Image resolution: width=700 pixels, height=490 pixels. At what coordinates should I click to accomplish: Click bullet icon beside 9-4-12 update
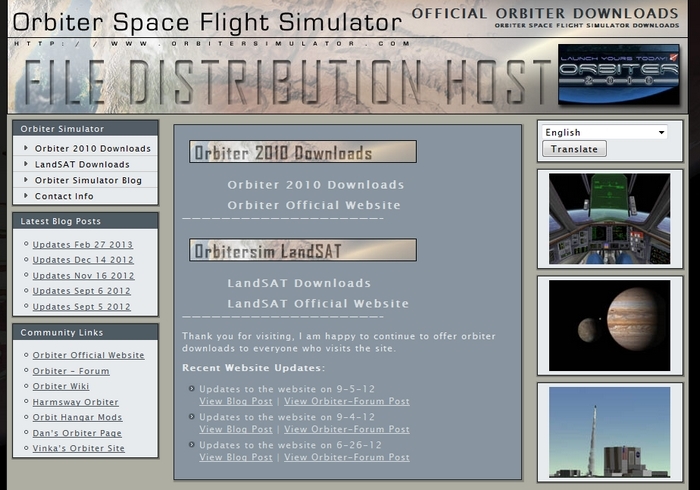[192, 417]
